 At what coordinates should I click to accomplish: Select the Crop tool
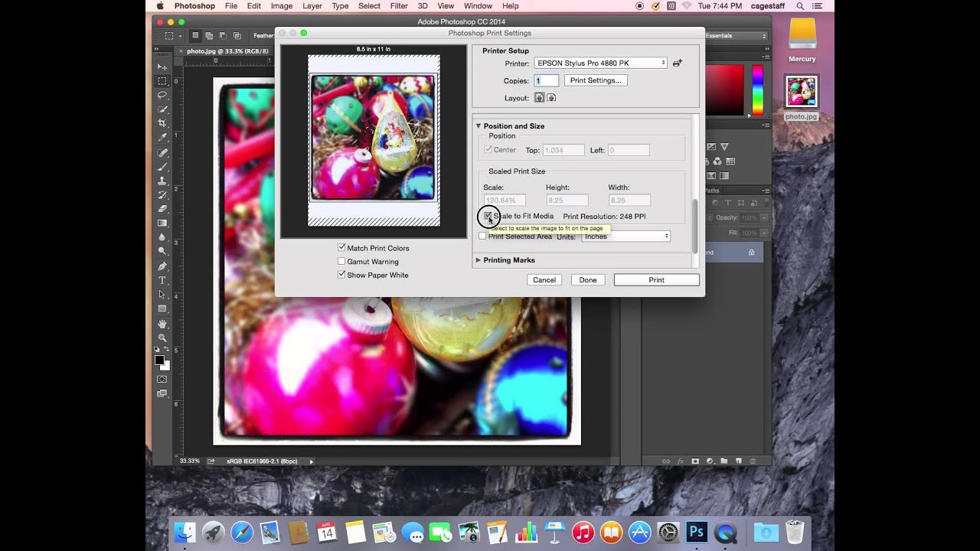(162, 122)
